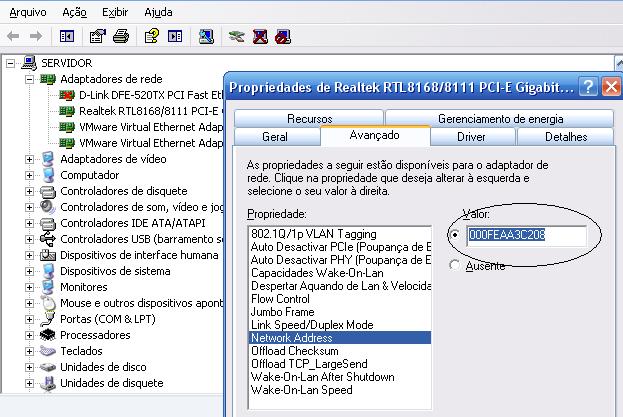Image resolution: width=623 pixels, height=417 pixels.
Task: Select Network Address property
Action: coord(340,338)
